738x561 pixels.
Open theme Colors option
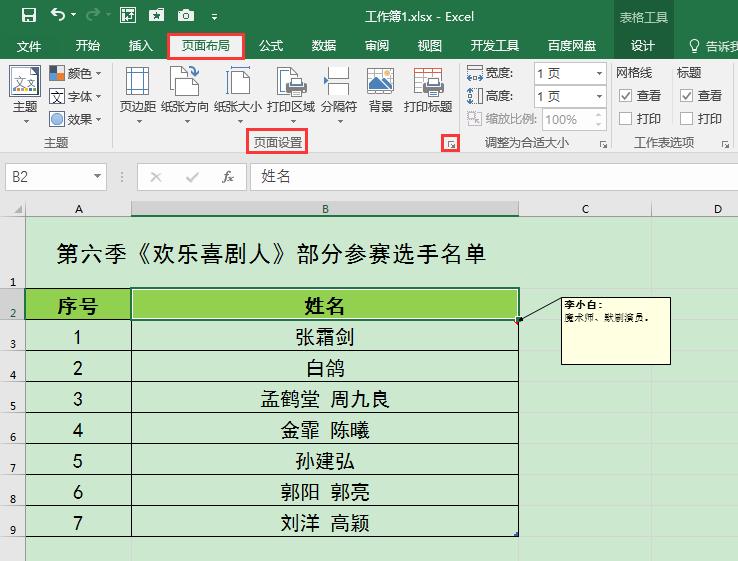(75, 73)
